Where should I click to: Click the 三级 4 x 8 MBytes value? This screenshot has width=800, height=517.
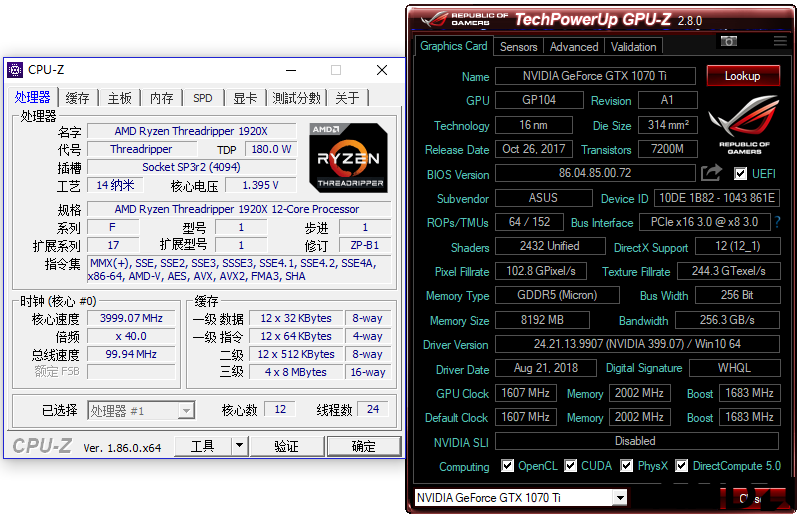pos(296,372)
